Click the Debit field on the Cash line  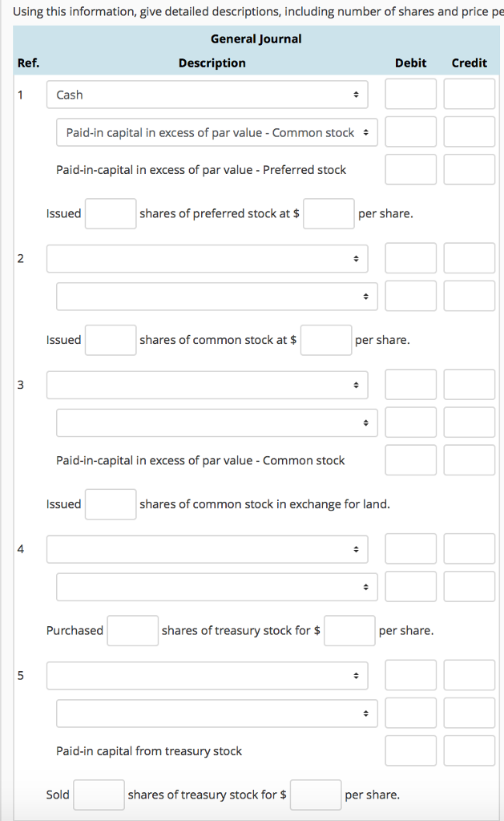point(410,94)
